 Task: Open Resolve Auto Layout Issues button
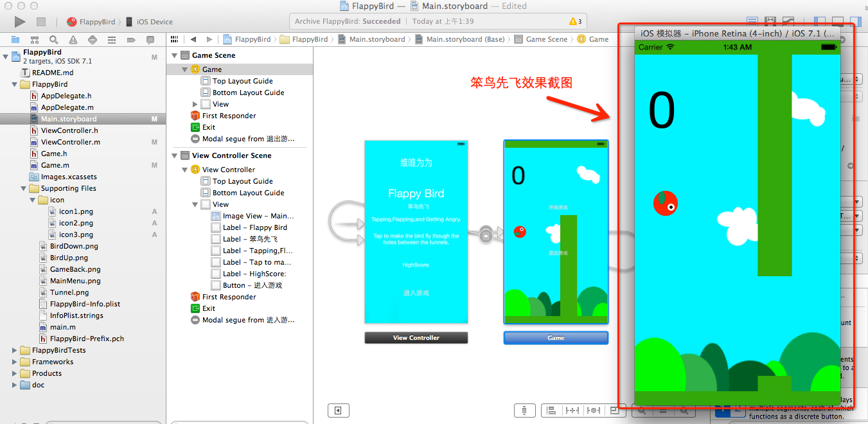click(594, 410)
